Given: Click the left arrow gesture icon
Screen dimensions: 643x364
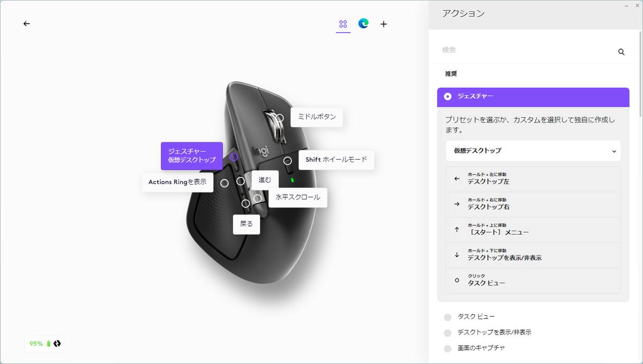Looking at the screenshot, I should 457,179.
